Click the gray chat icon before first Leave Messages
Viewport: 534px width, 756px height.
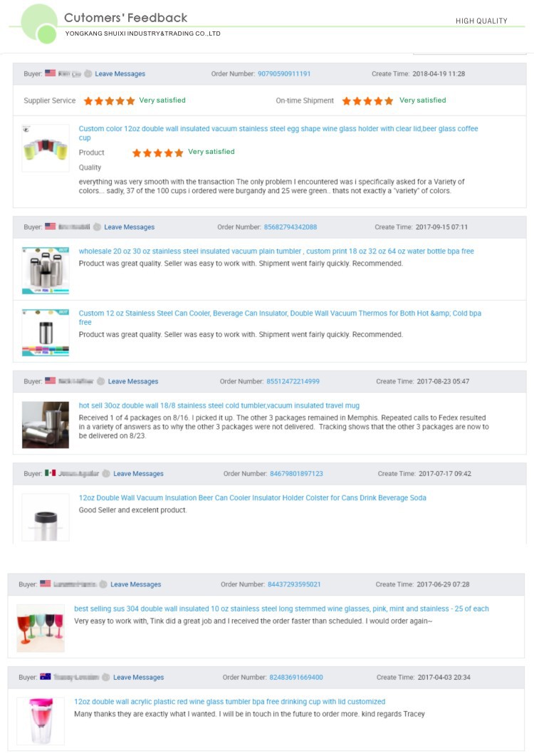[88, 74]
